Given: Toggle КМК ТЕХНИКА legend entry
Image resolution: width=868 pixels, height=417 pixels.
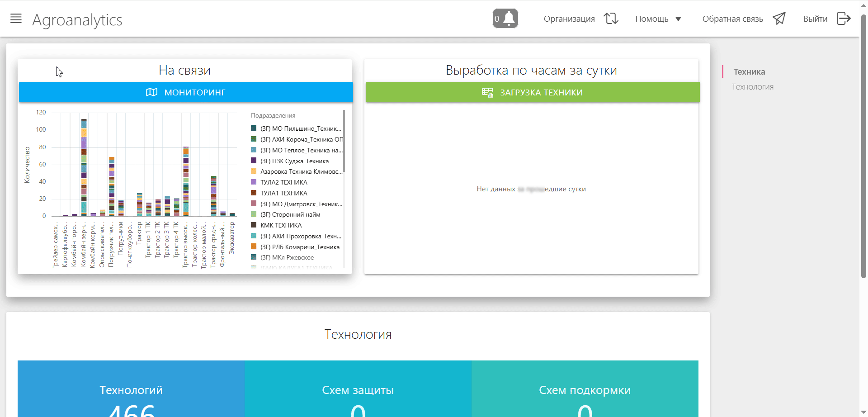Looking at the screenshot, I should [281, 225].
